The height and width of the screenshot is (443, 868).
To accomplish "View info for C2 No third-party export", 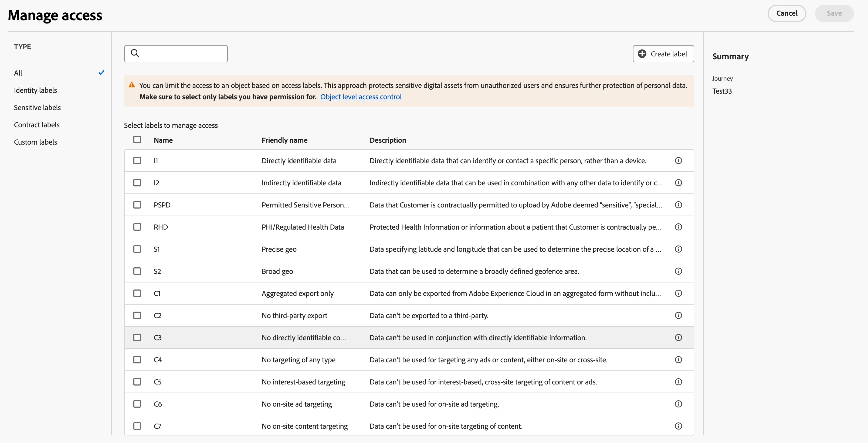I will tap(678, 315).
